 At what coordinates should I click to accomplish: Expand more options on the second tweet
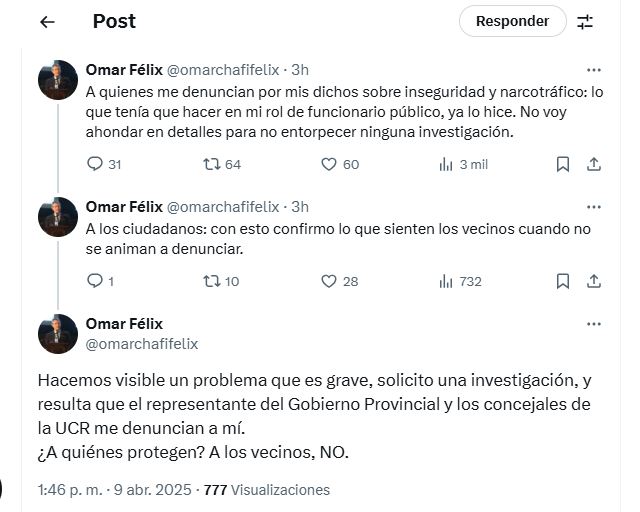point(594,207)
